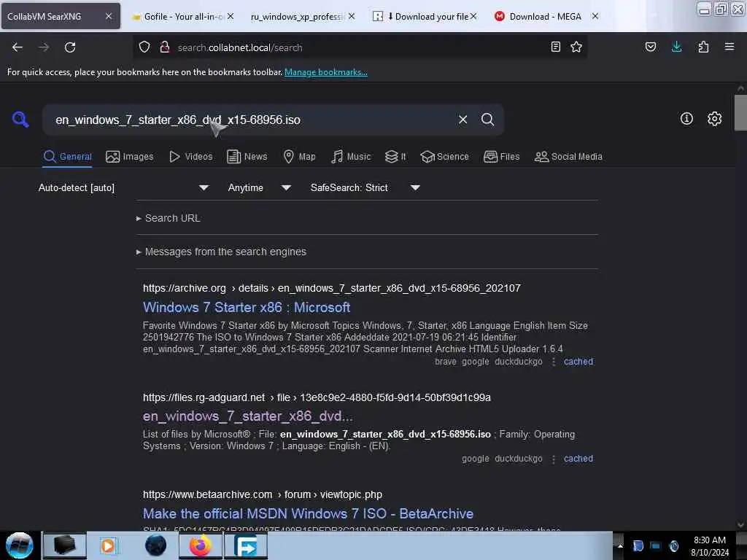Open the Extensions puzzle icon

click(703, 47)
